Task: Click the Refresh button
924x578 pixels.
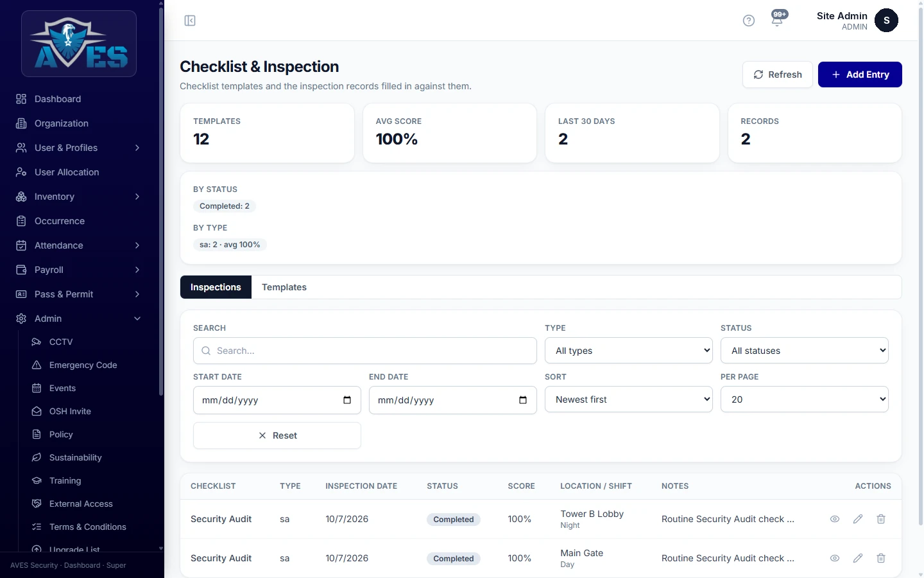Action: coord(778,74)
